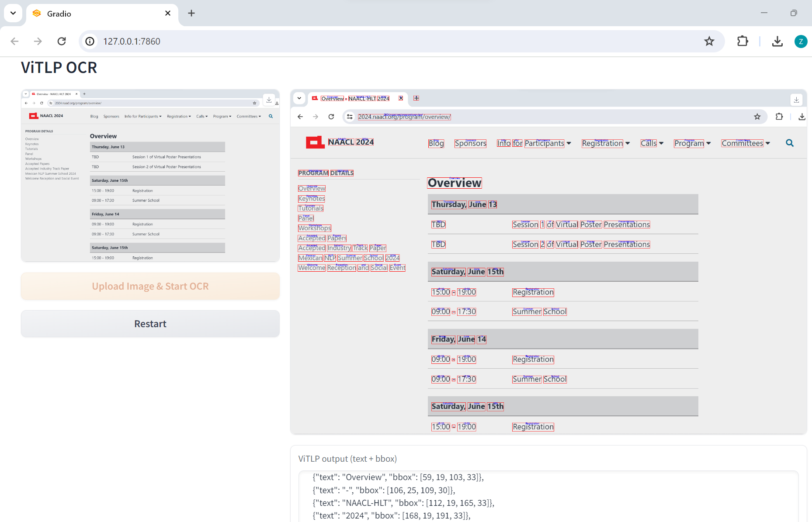Open a new tab with the plus icon

point(191,13)
